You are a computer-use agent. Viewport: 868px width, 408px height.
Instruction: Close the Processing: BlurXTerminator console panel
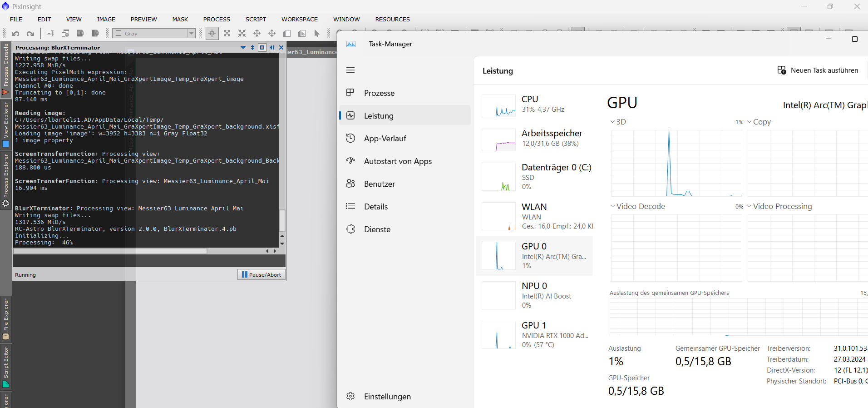click(x=281, y=47)
